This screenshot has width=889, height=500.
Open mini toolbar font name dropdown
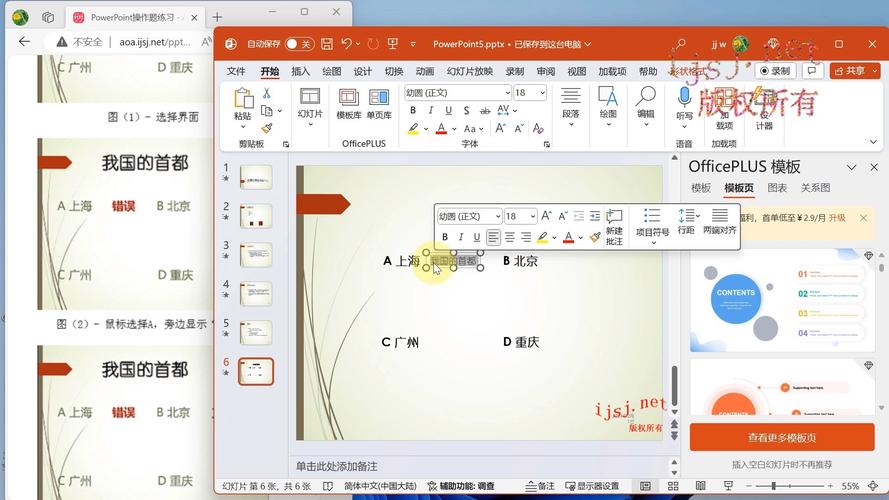tap(498, 216)
